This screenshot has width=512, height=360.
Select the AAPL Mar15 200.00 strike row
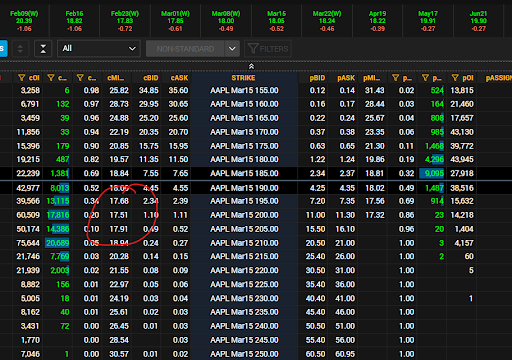tap(244, 215)
